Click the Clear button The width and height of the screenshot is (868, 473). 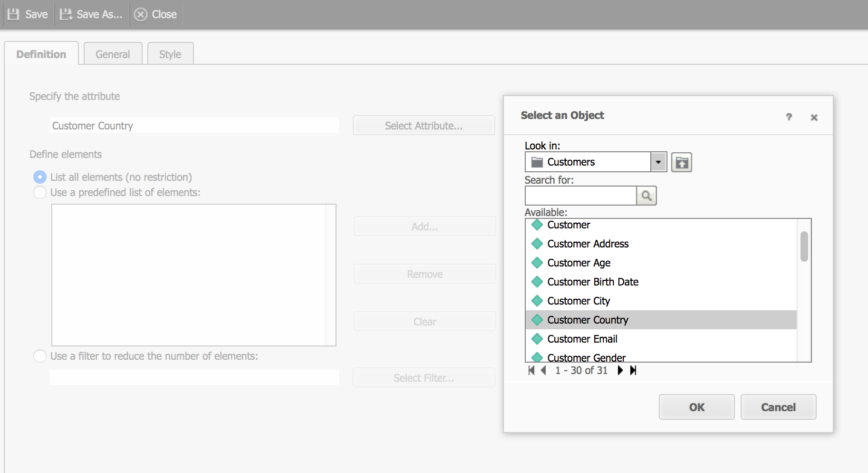pyautogui.click(x=424, y=322)
